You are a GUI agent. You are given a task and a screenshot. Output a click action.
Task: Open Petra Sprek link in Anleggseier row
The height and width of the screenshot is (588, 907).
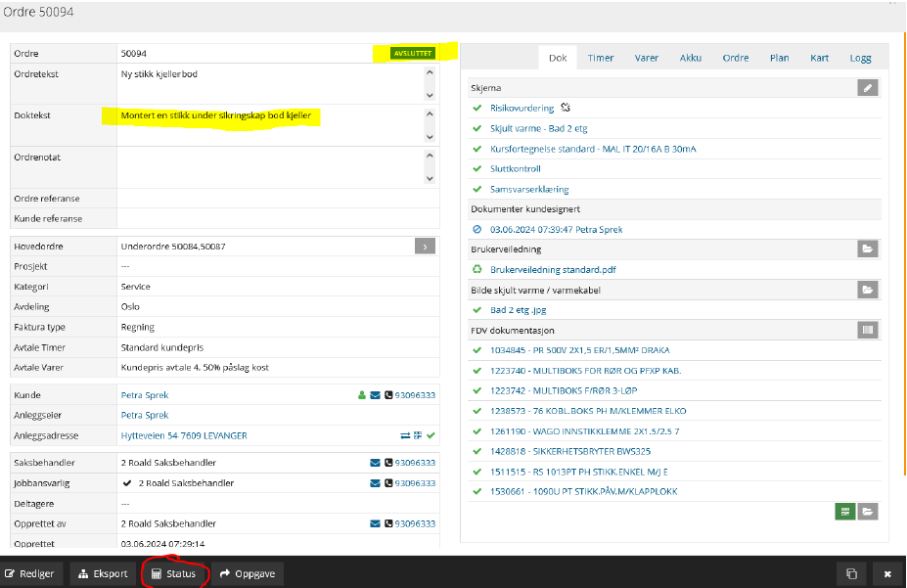pyautogui.click(x=145, y=416)
